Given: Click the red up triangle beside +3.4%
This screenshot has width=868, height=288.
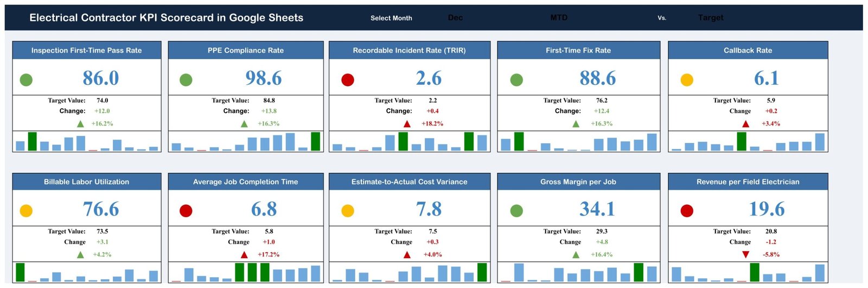Looking at the screenshot, I should pos(745,124).
